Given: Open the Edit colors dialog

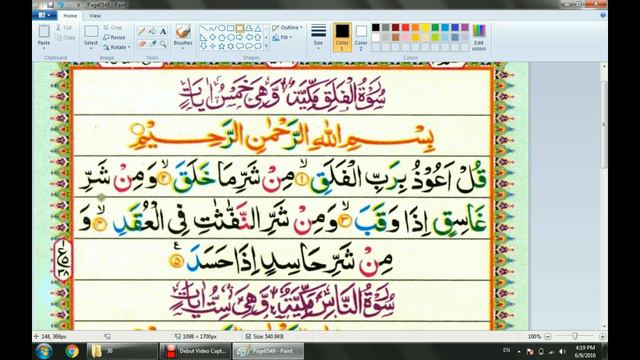Looking at the screenshot, I should pos(479,38).
